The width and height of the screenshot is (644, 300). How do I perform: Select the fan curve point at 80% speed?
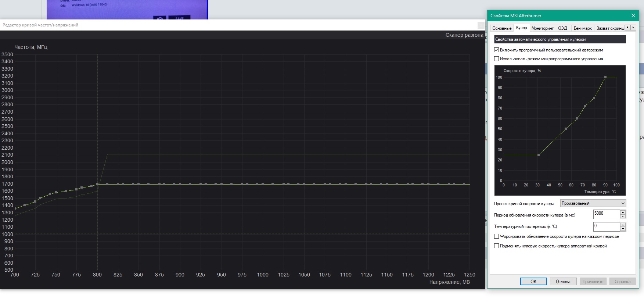pyautogui.click(x=594, y=98)
